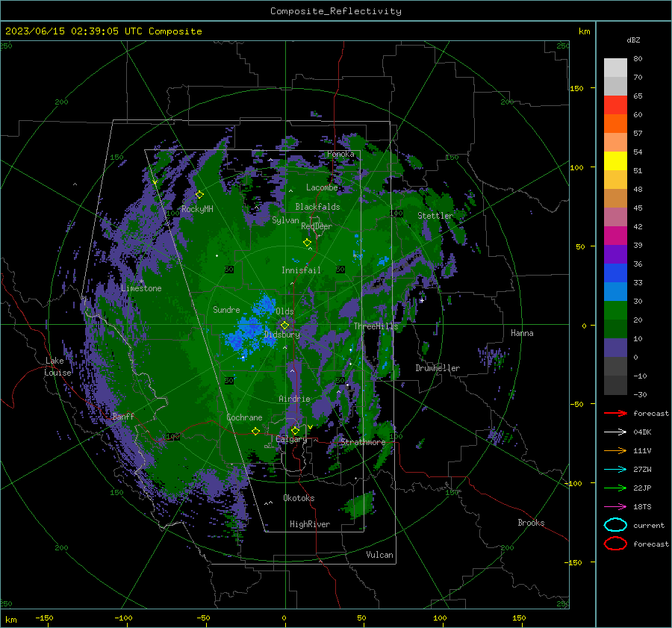672x628 pixels.
Task: Click the yellow diamond marker below RedDeer
Action: tap(308, 243)
